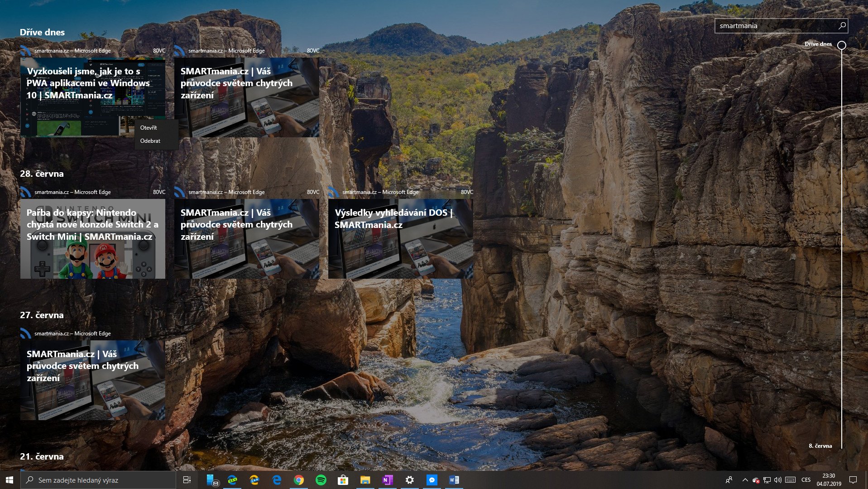Open Google Chrome from the taskbar
Image resolution: width=868 pixels, height=489 pixels.
298,480
